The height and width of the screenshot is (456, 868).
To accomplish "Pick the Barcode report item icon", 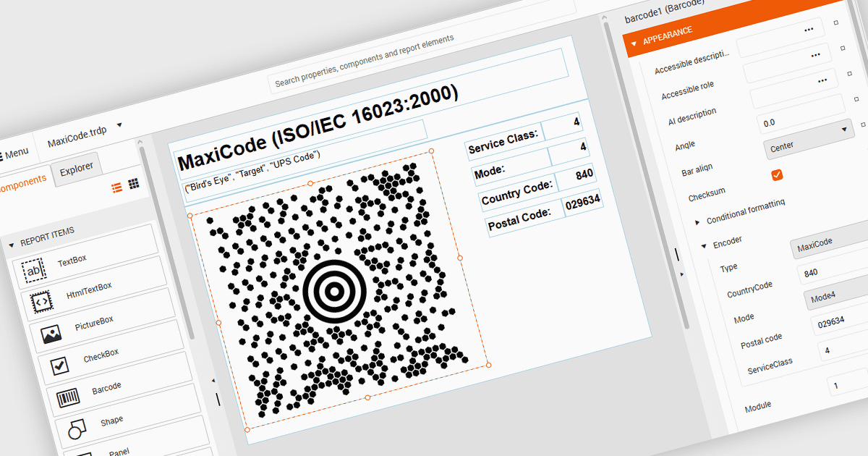I will pos(68,397).
